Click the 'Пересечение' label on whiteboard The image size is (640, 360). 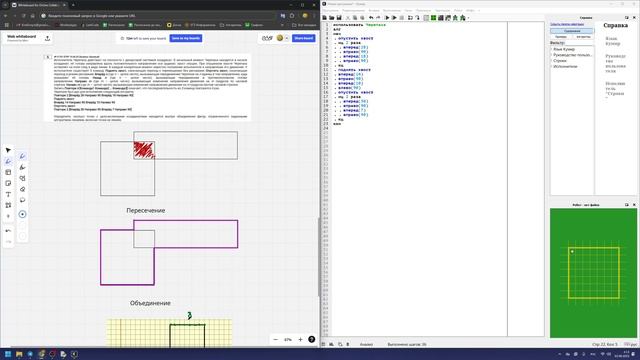tap(146, 211)
